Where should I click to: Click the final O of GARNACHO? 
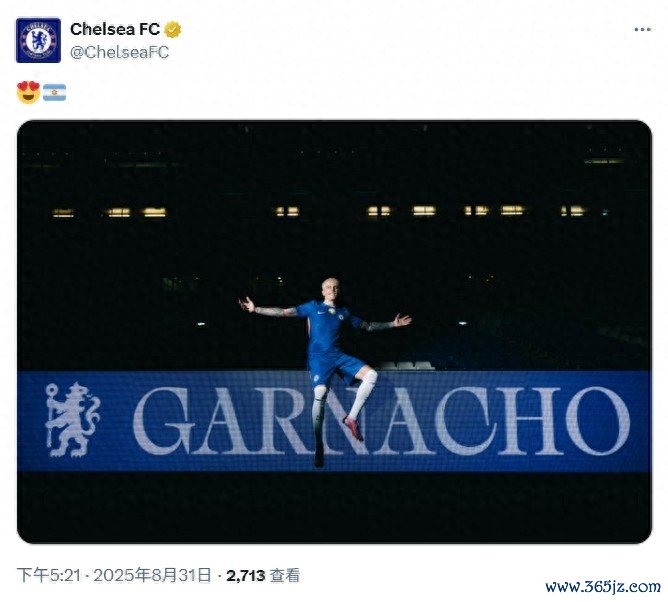coord(598,421)
